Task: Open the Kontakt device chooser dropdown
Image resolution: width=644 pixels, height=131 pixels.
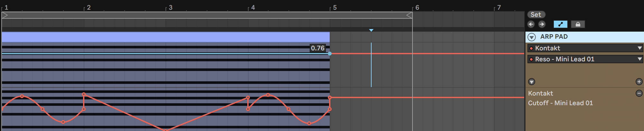Action: pyautogui.click(x=585, y=48)
